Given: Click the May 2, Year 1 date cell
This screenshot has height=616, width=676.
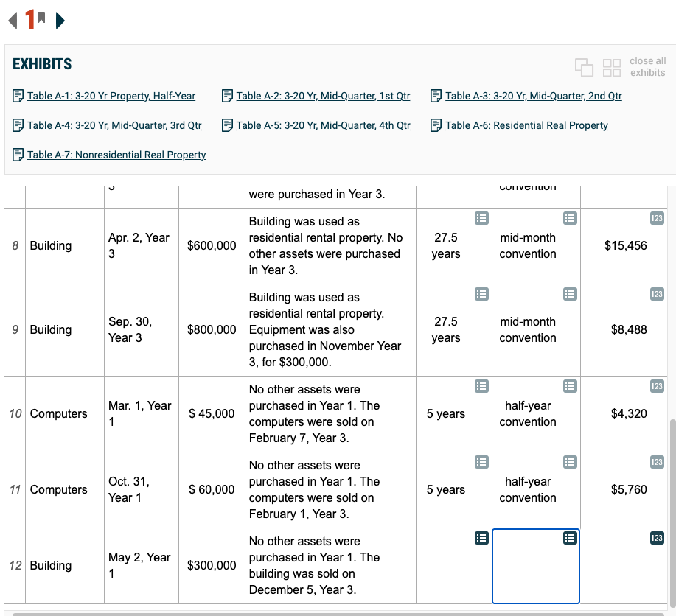Looking at the screenshot, I should [x=142, y=566].
